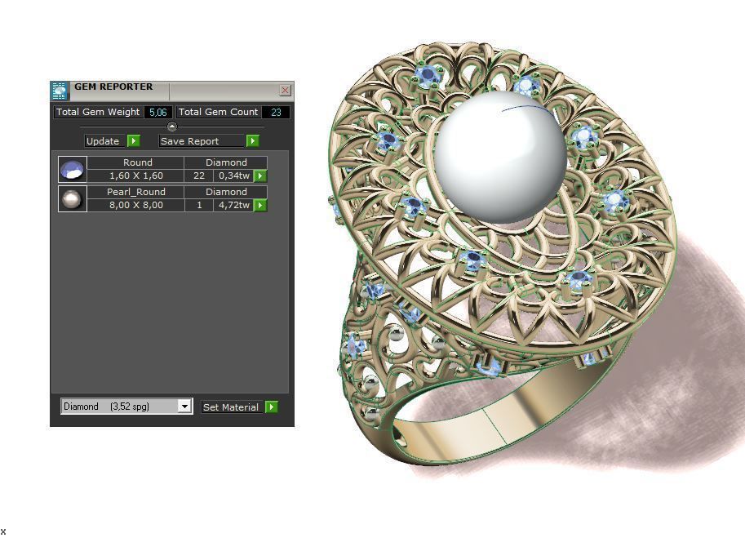Click the 'Total Gem Count' label
The width and height of the screenshot is (745, 560).
click(x=218, y=112)
